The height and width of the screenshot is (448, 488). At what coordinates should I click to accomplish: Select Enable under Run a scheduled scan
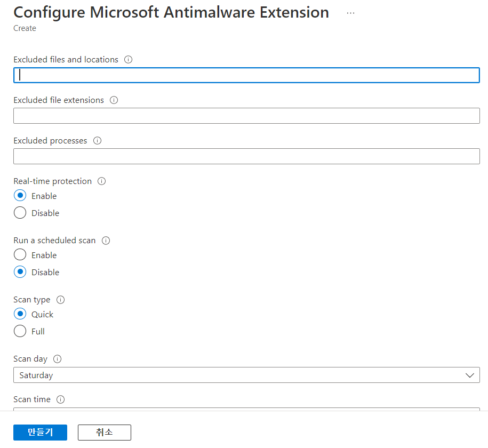(x=20, y=254)
